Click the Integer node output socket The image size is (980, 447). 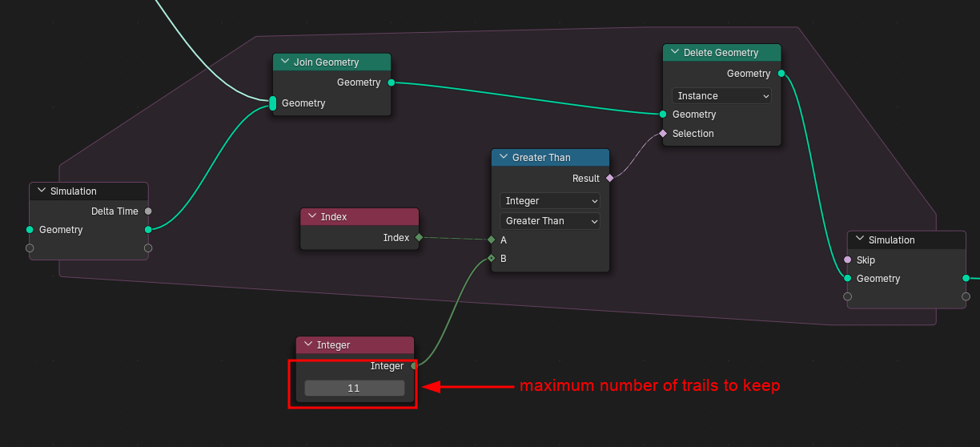(414, 366)
